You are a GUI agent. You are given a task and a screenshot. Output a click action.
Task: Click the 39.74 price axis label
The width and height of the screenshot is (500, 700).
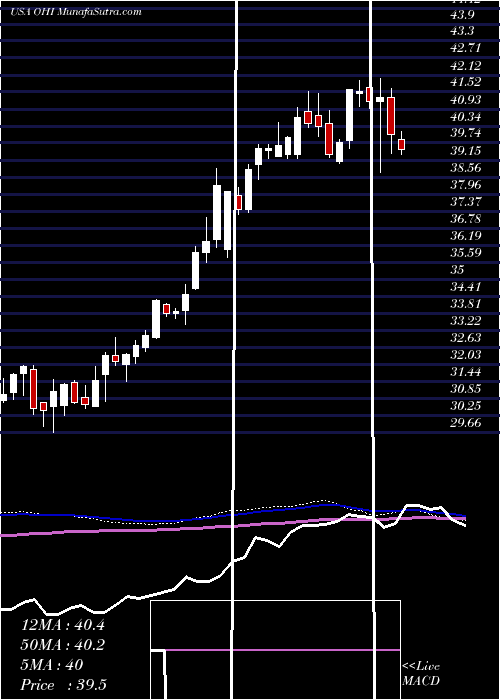coord(467,133)
